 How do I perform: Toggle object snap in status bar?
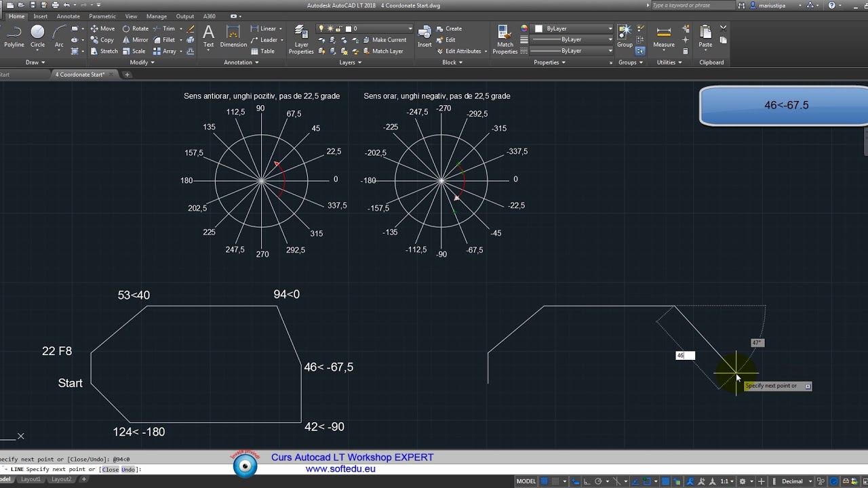[647, 481]
